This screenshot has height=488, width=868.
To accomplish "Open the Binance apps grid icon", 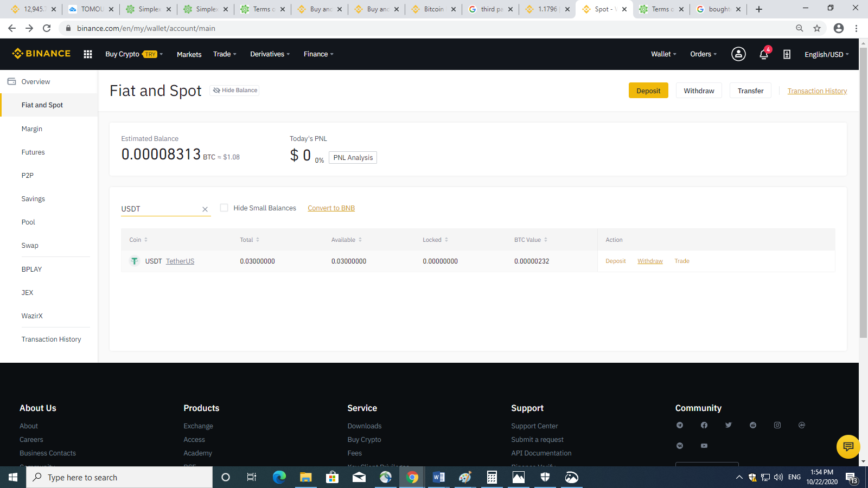I will pos(88,54).
